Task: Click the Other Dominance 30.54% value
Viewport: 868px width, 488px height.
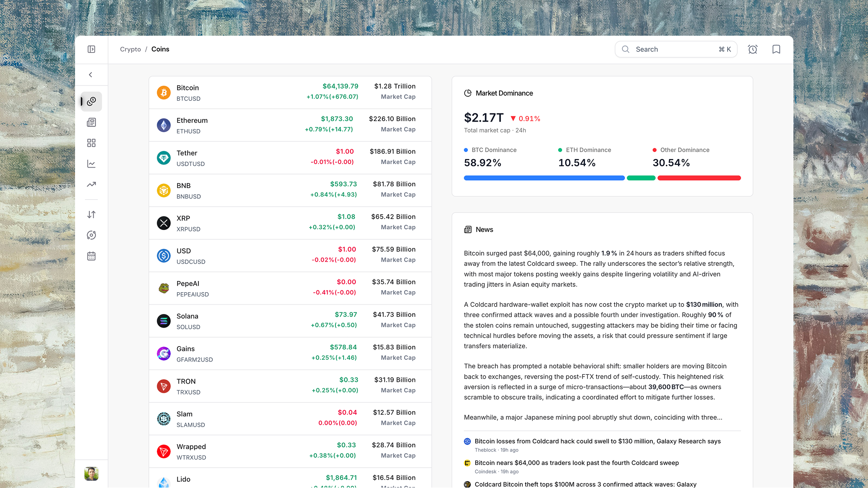Action: pos(671,163)
